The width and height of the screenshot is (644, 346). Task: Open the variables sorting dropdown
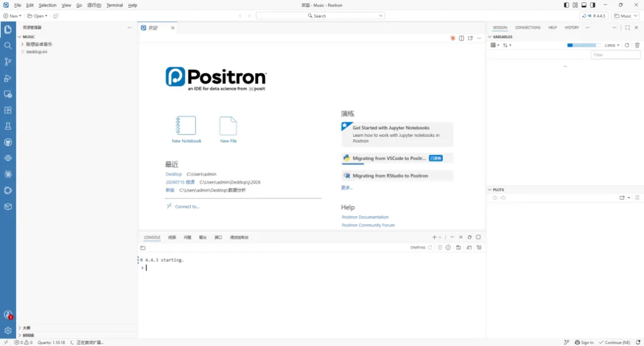pos(507,45)
